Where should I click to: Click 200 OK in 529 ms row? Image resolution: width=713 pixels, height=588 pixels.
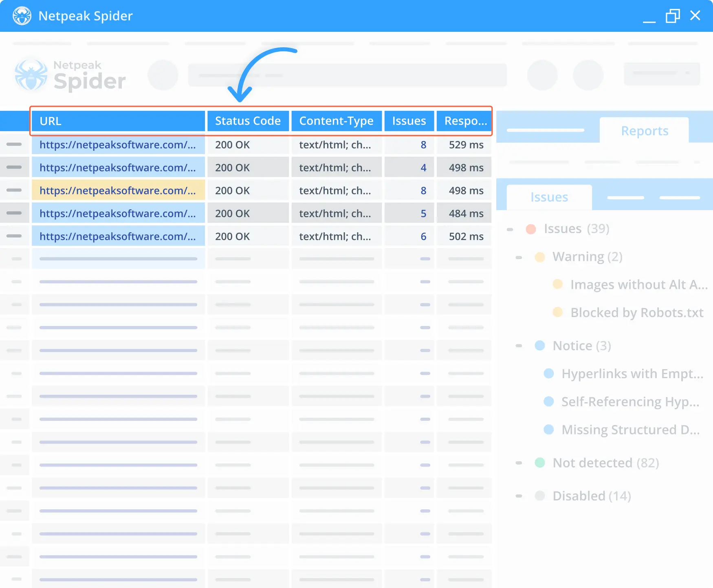[232, 145]
